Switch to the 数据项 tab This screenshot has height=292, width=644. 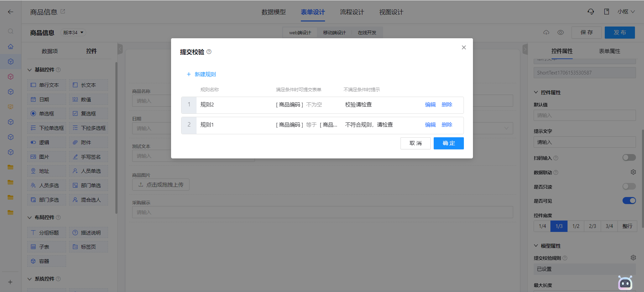click(x=50, y=51)
